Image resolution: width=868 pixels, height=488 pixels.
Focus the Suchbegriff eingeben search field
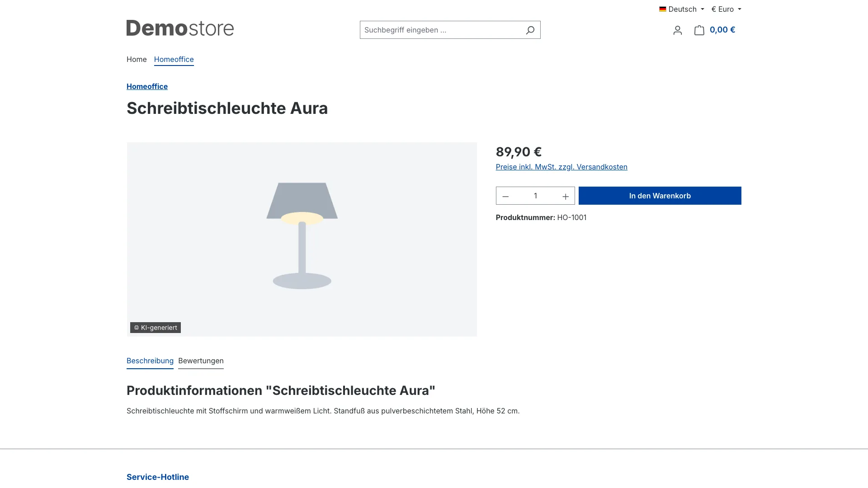[441, 30]
